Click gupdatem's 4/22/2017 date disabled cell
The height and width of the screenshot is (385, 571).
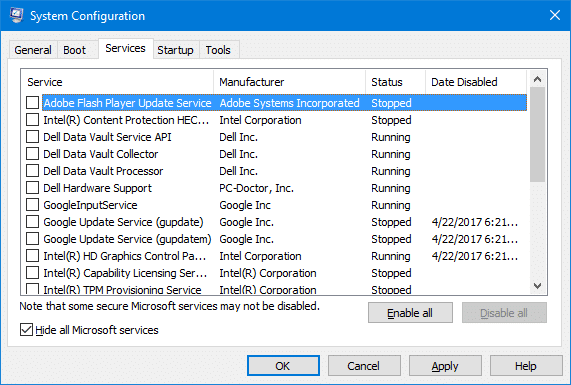474,239
